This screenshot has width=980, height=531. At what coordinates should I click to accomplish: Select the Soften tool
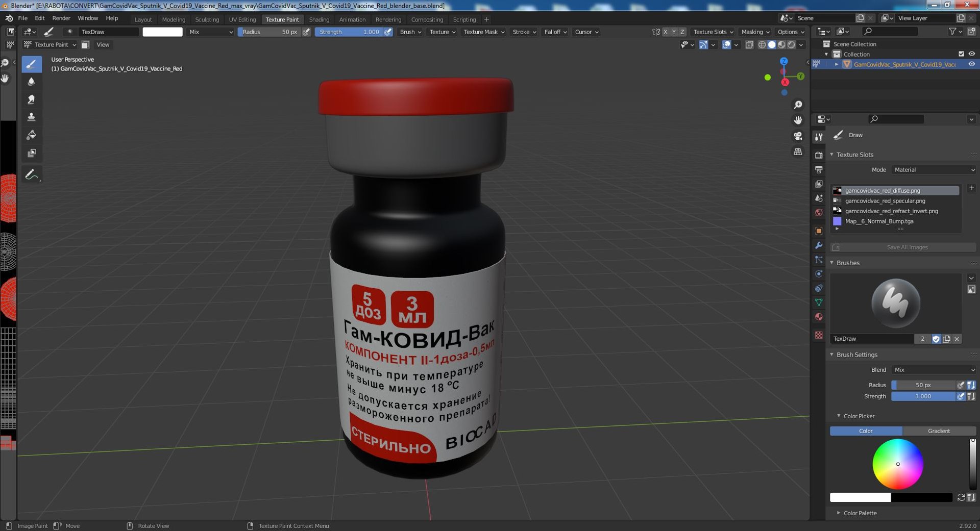click(31, 82)
